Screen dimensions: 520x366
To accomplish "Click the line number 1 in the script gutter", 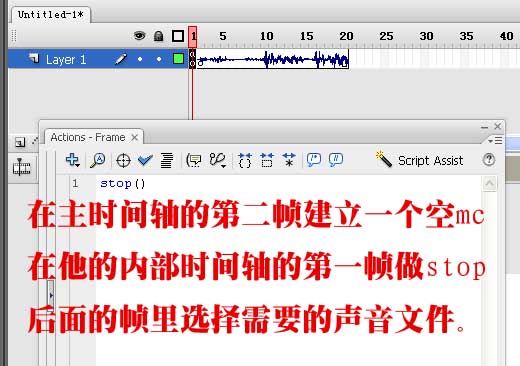I will [x=75, y=183].
